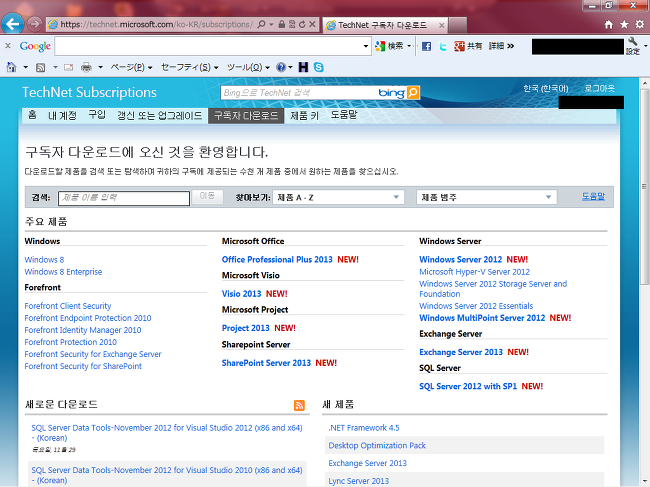Viewport: 650px width, 487px height.
Task: Click the Twitter icon in Google toolbar
Action: (443, 46)
